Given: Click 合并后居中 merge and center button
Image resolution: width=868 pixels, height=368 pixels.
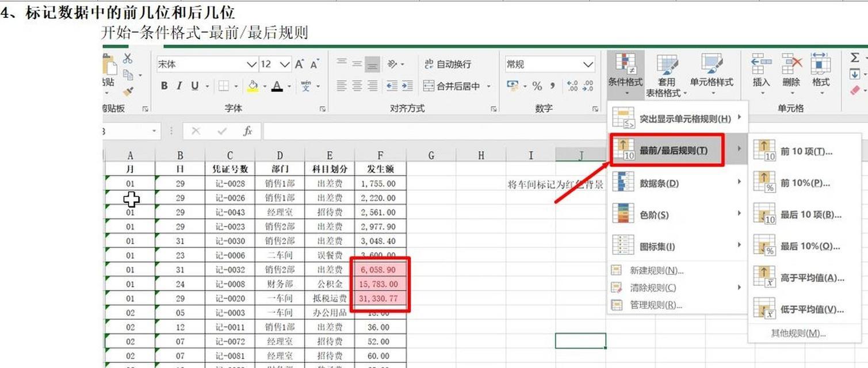Looking at the screenshot, I should click(452, 86).
